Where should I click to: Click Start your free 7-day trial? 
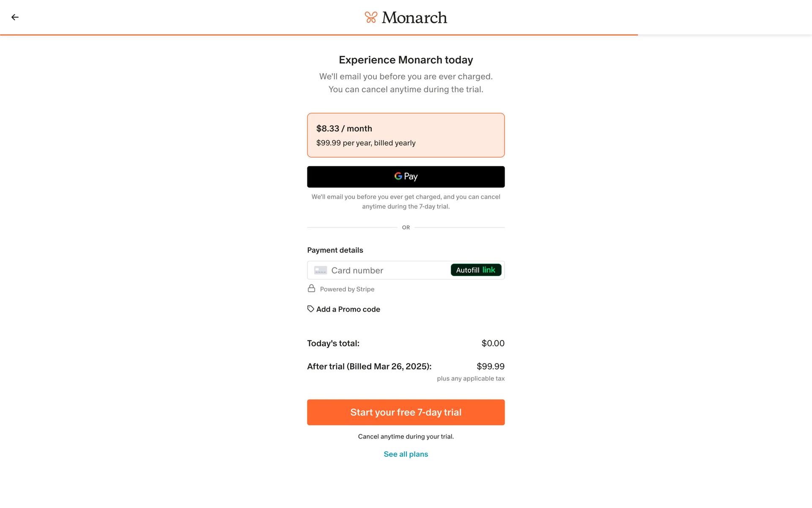pyautogui.click(x=406, y=412)
